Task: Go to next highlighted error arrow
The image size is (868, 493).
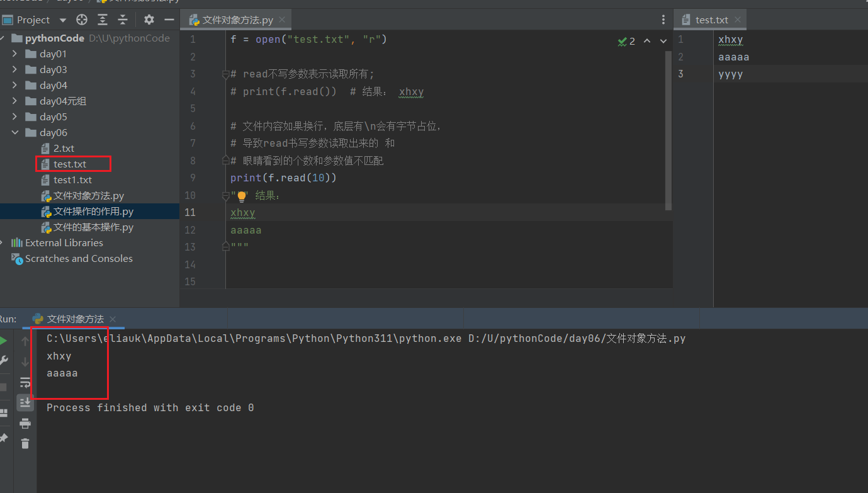Action: pyautogui.click(x=663, y=41)
